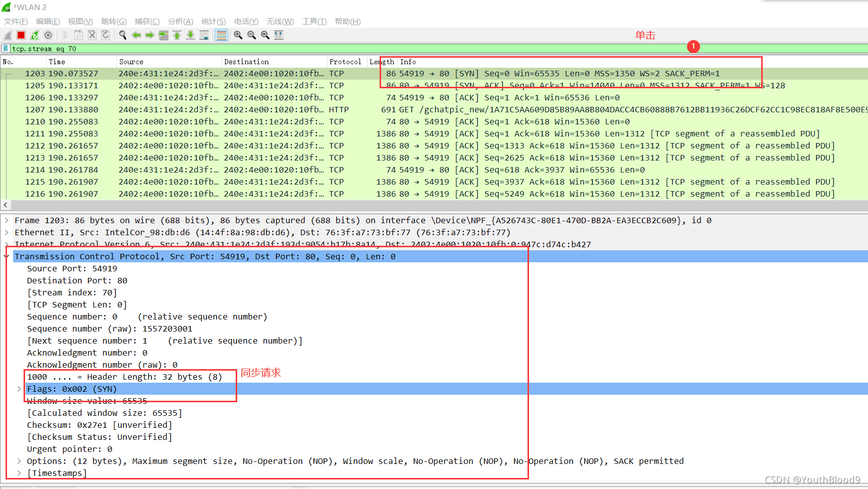The height and width of the screenshot is (489, 868).
Task: Select the Source Port: 54919 field
Action: [72, 268]
